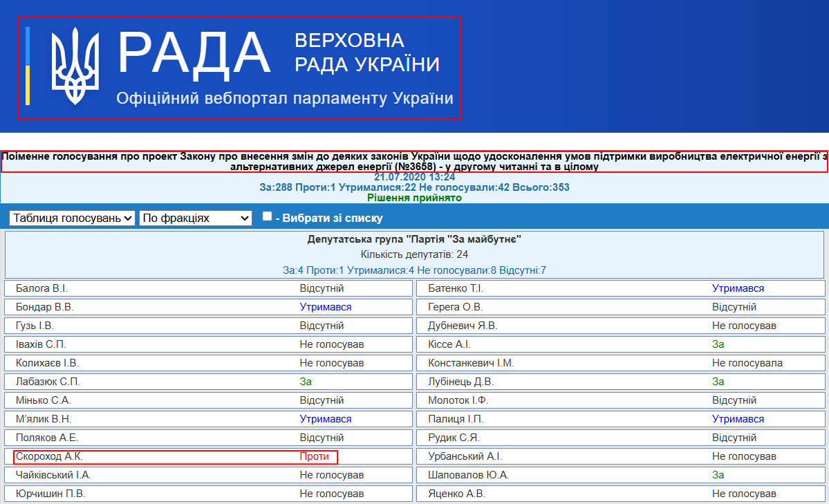Select deputy Івахів С.П.
This screenshot has height=504, width=829.
pos(41,344)
